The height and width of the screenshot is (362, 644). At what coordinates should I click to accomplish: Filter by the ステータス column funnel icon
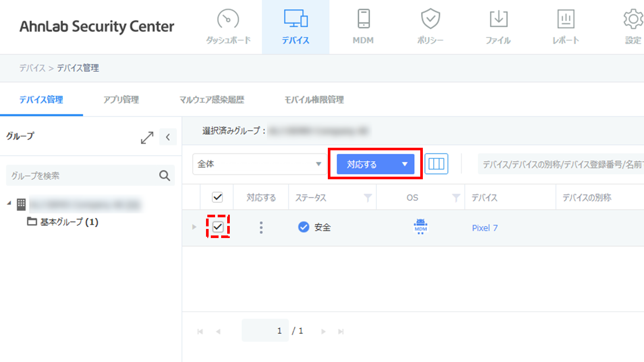(x=368, y=198)
